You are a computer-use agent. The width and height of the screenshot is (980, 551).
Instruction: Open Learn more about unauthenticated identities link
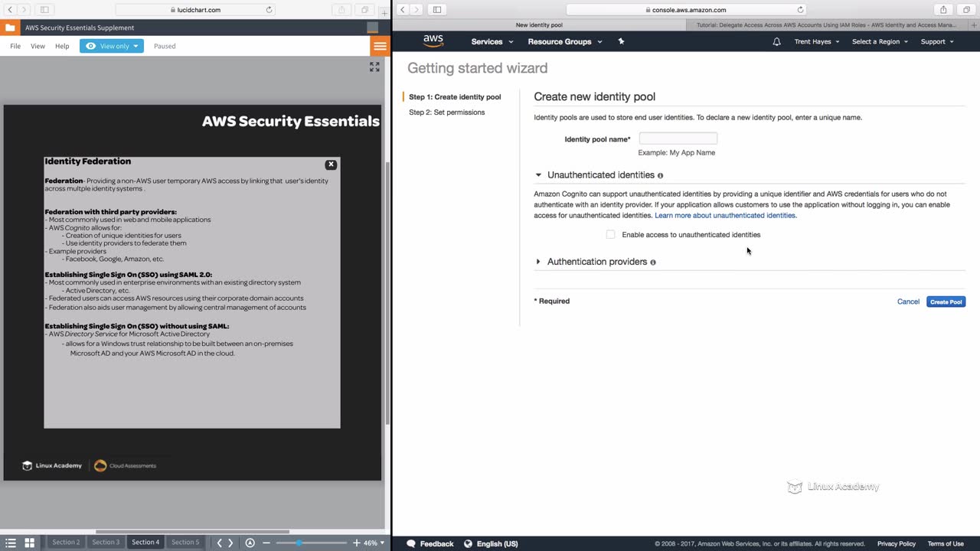[x=725, y=216]
